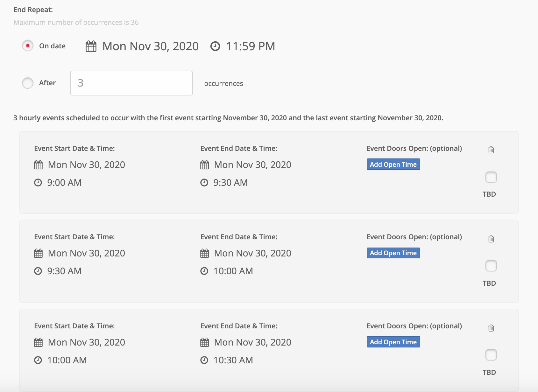
Task: Edit first event end time 9:30 AM
Action: pos(230,183)
